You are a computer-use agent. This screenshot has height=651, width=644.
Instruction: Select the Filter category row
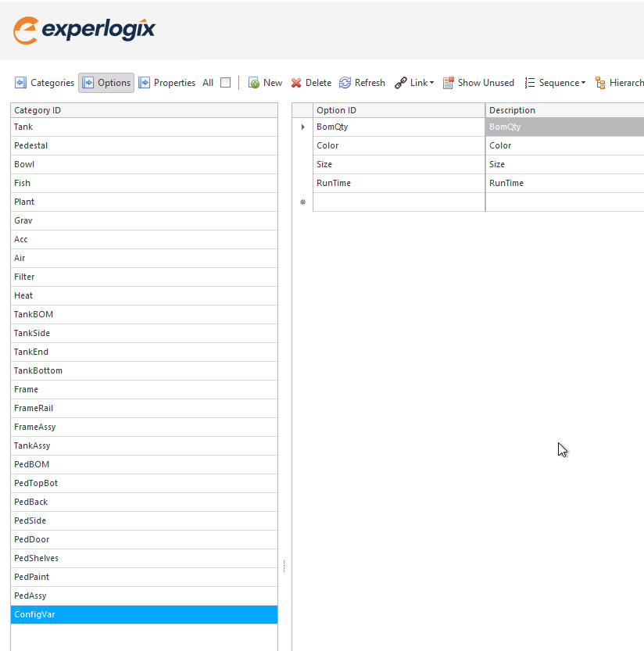144,277
